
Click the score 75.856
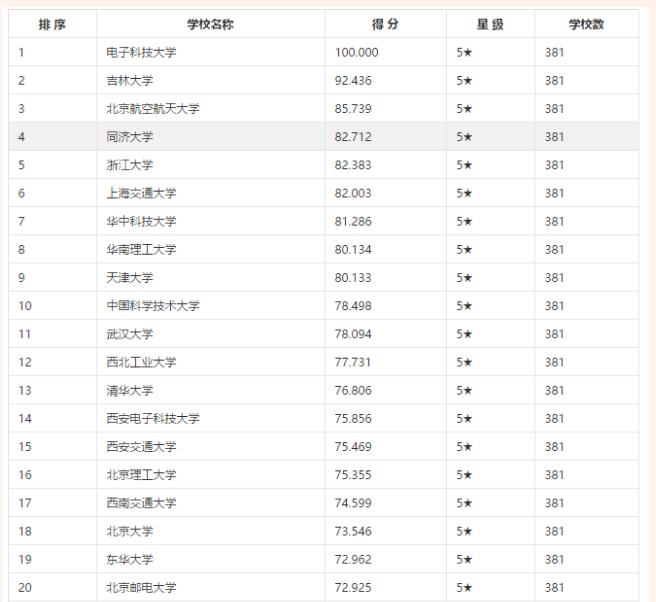(353, 418)
